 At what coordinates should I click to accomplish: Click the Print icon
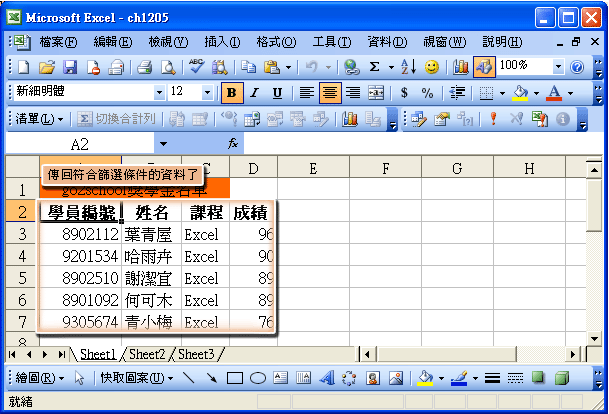click(144, 67)
